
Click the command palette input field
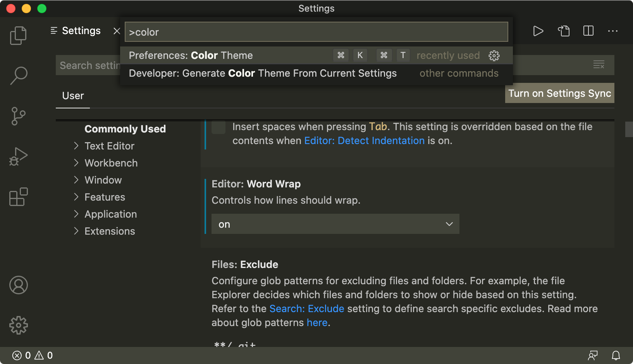click(316, 32)
